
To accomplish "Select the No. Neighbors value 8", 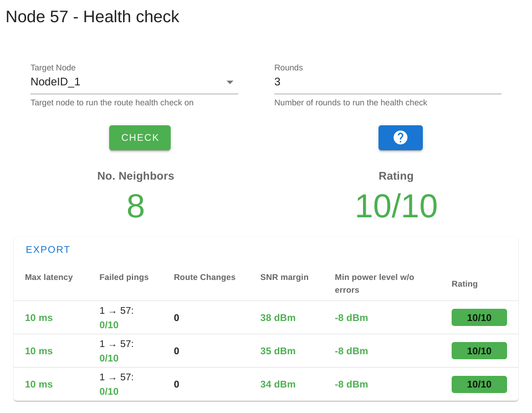I will 135,206.
